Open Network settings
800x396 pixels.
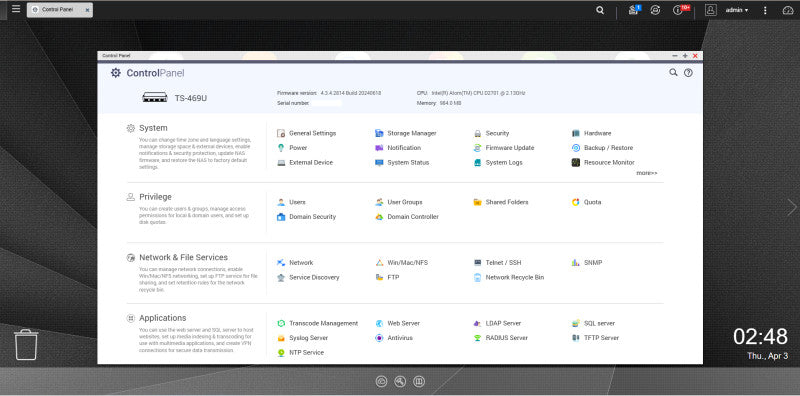click(295, 263)
